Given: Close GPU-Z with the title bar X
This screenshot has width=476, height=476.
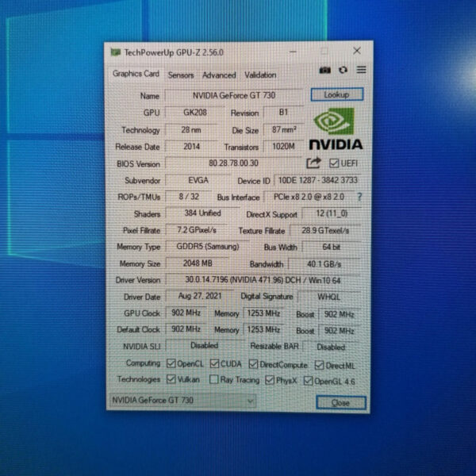Looking at the screenshot, I should point(357,51).
